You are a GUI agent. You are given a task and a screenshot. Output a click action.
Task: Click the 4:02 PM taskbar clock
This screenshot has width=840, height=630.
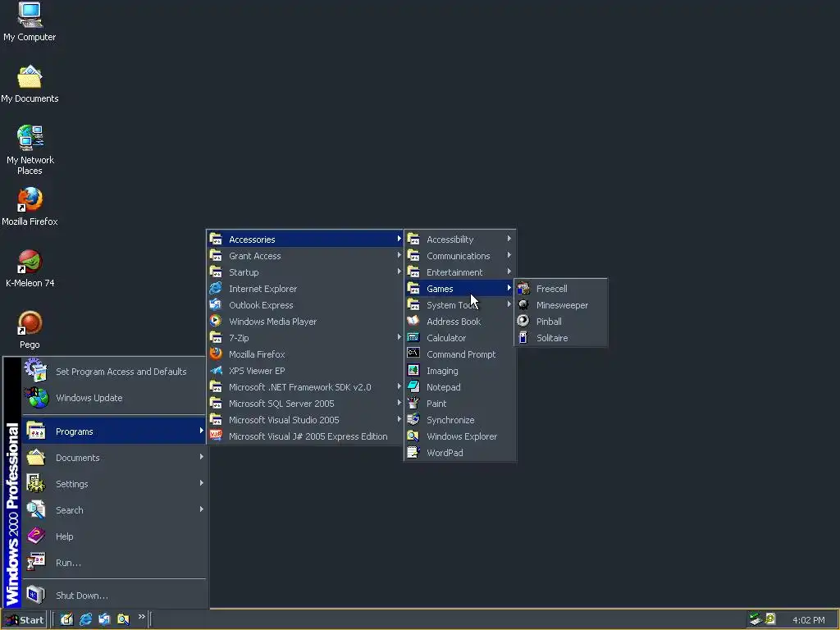pos(808,620)
